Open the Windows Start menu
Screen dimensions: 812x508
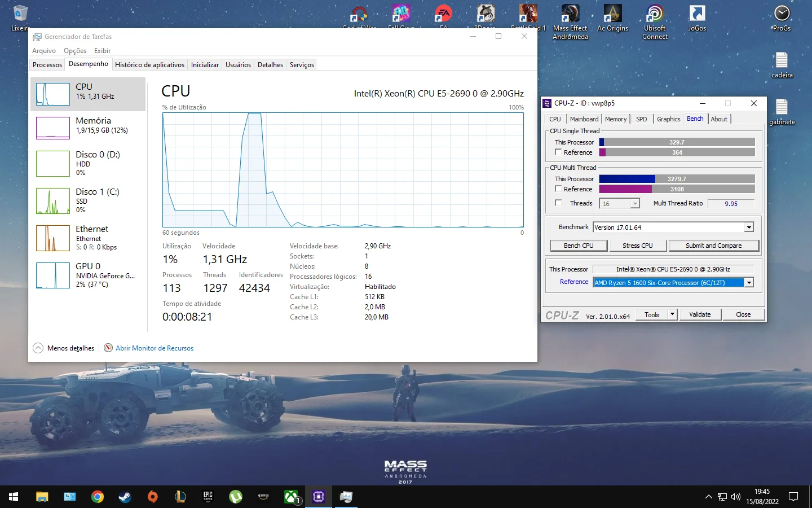[14, 497]
